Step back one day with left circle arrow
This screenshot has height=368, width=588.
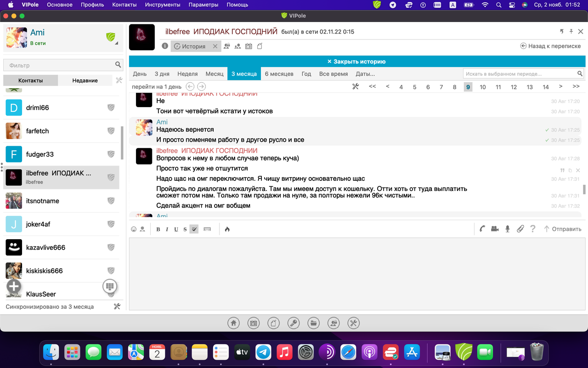click(x=190, y=86)
